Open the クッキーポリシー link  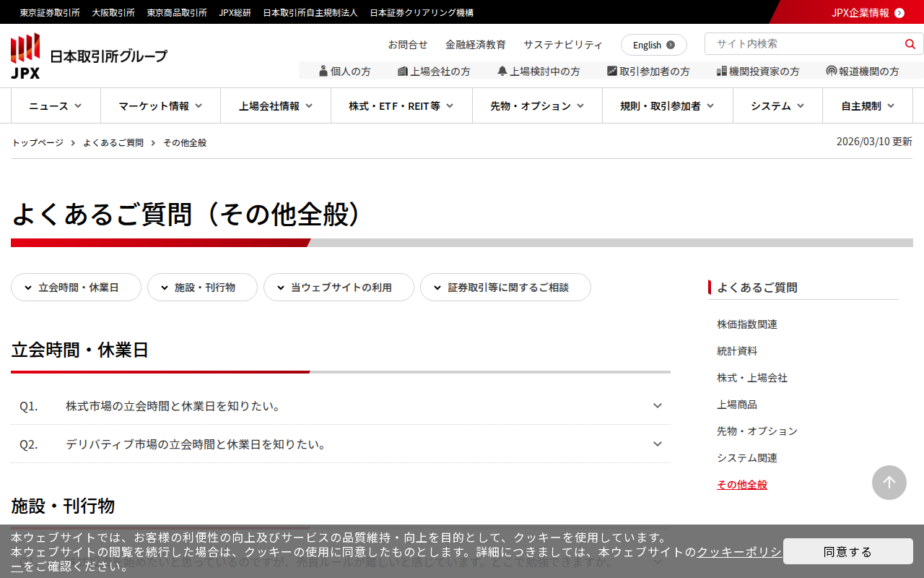pyautogui.click(x=738, y=552)
